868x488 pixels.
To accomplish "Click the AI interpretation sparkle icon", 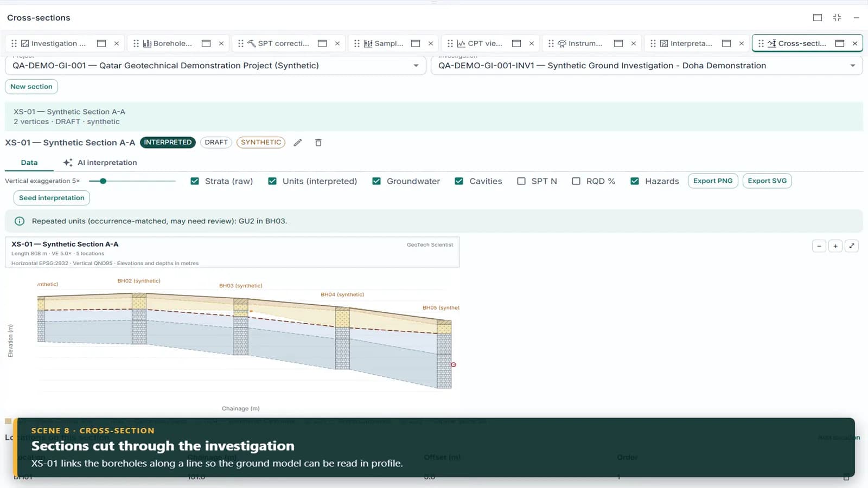I will pyautogui.click(x=68, y=163).
